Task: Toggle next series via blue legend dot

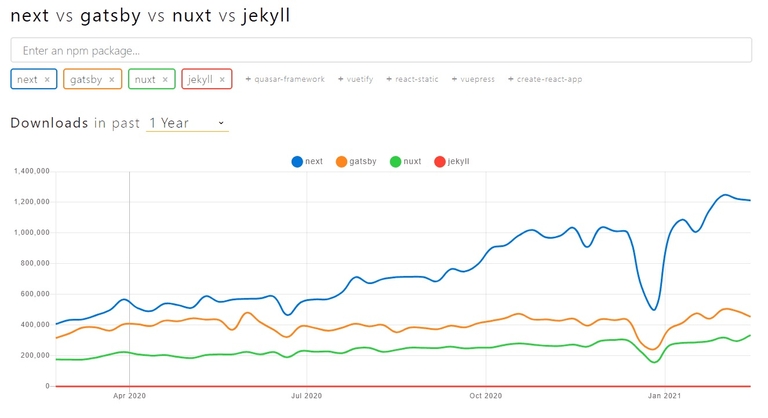Action: coord(297,161)
